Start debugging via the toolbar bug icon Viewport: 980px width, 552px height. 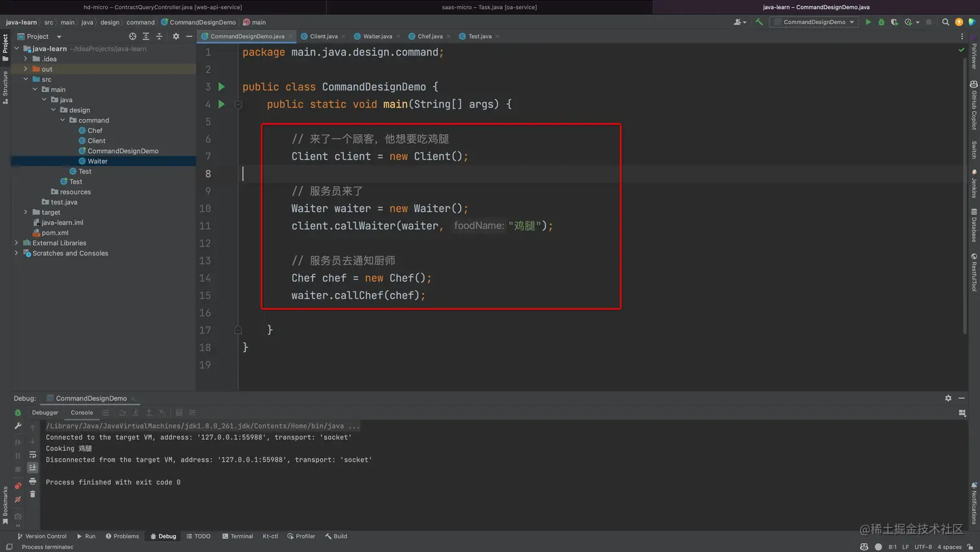[881, 22]
